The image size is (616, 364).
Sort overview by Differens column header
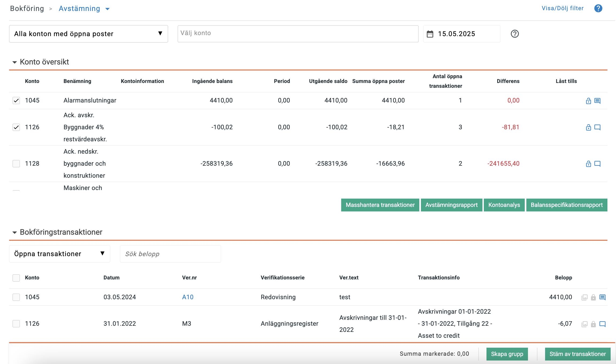click(508, 81)
